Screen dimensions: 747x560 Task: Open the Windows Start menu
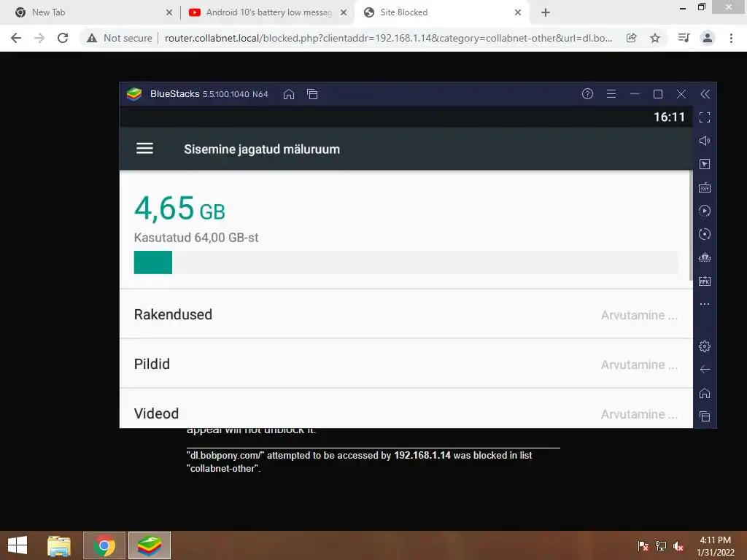pos(18,545)
